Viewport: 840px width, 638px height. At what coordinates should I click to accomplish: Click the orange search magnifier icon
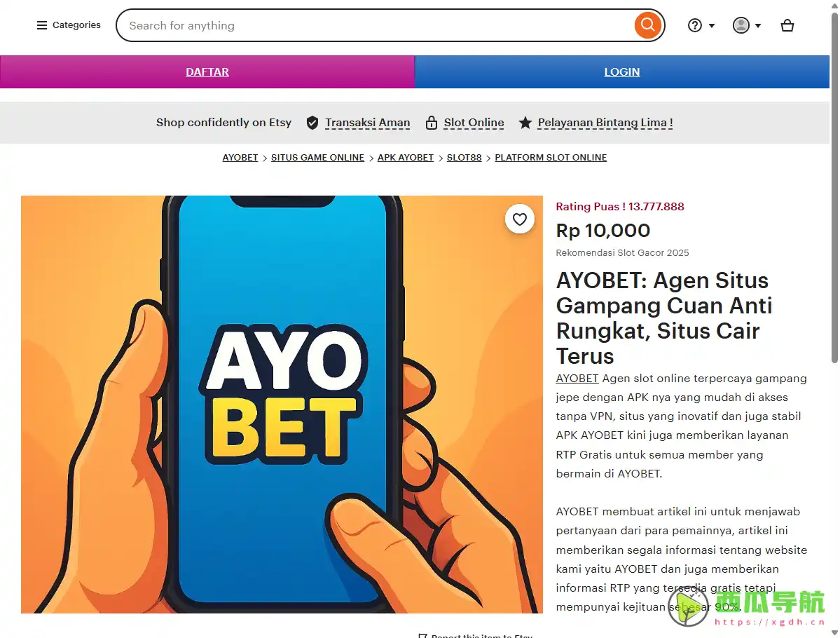tap(647, 25)
